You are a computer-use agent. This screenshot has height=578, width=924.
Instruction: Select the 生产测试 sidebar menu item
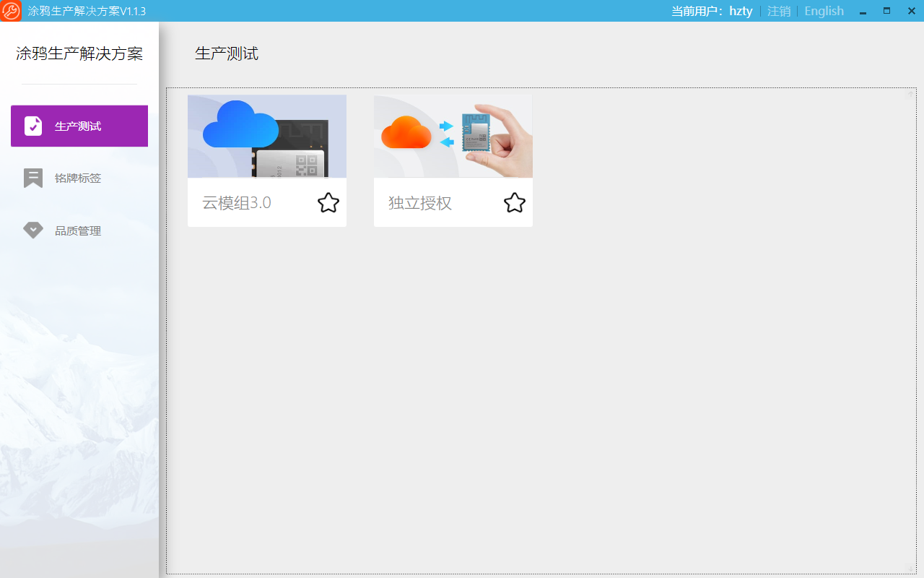[x=79, y=126]
